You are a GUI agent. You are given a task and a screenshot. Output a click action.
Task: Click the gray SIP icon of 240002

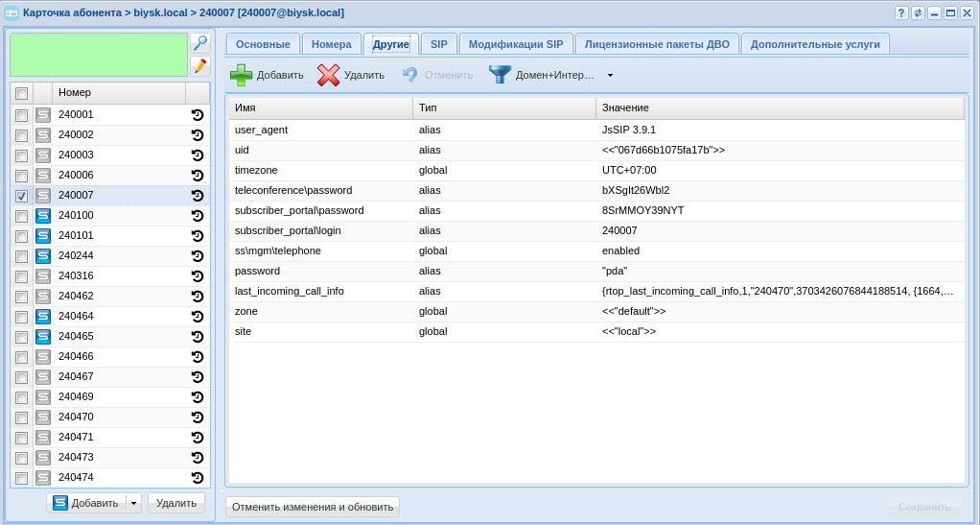click(42, 135)
